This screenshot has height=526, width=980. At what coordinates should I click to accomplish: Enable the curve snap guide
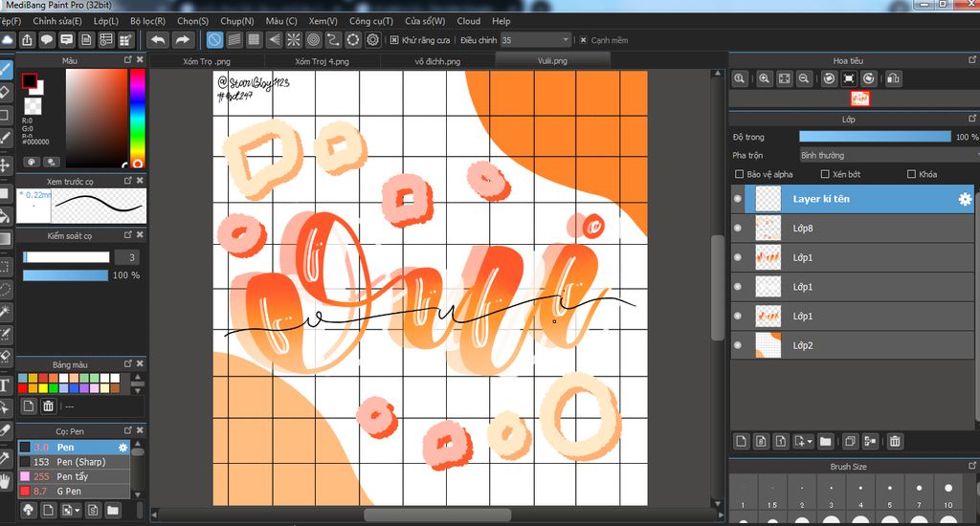pyautogui.click(x=333, y=40)
